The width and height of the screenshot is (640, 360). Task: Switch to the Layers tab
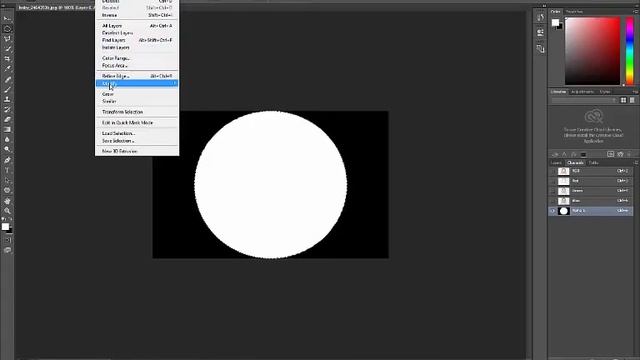coord(556,163)
